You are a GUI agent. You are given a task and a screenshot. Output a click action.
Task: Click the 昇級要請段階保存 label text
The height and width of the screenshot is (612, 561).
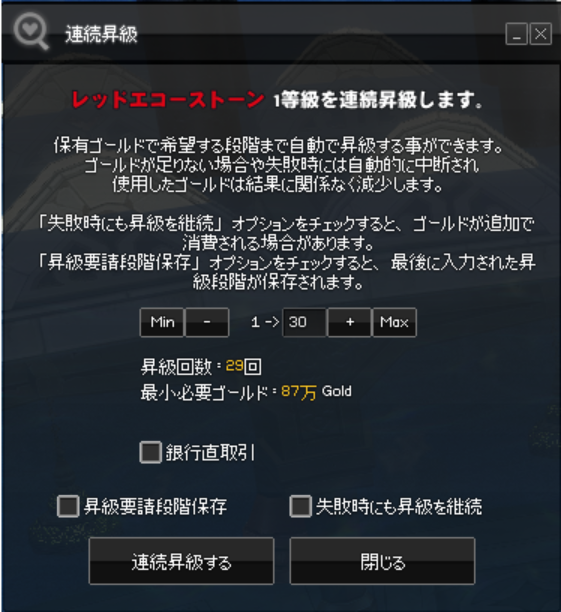tap(155, 507)
